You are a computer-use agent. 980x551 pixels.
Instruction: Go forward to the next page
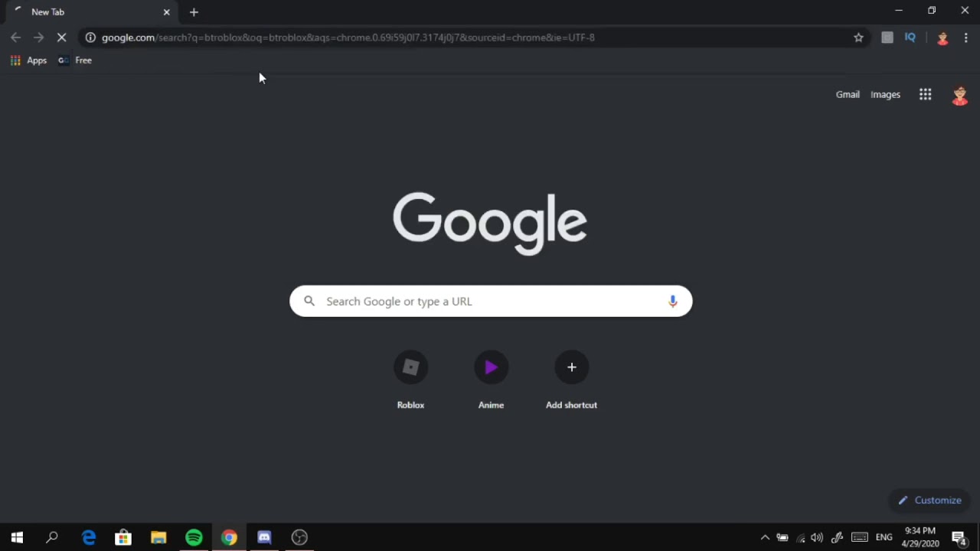coord(38,37)
